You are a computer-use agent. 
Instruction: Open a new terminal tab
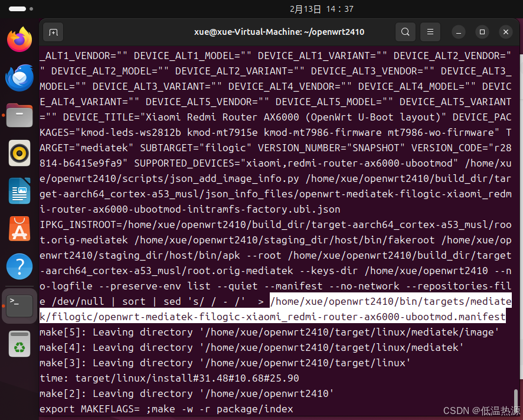[53, 32]
